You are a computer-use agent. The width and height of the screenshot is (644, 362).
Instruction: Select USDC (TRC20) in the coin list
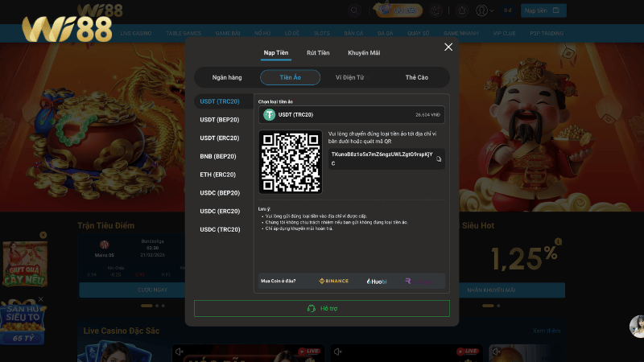(x=220, y=229)
